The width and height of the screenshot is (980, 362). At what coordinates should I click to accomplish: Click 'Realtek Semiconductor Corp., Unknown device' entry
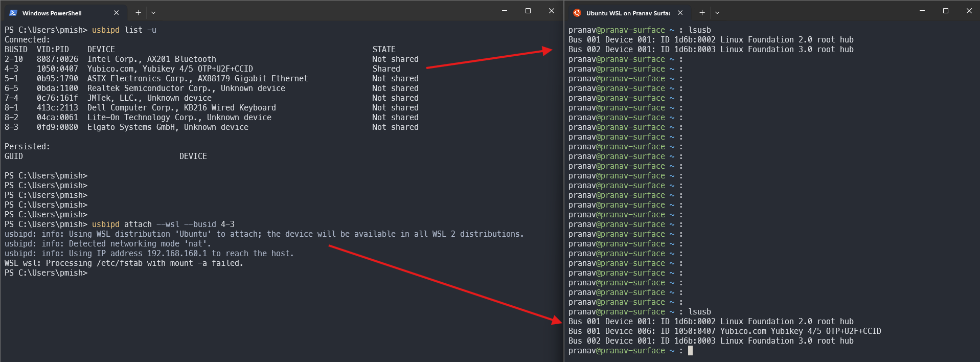[x=186, y=88]
